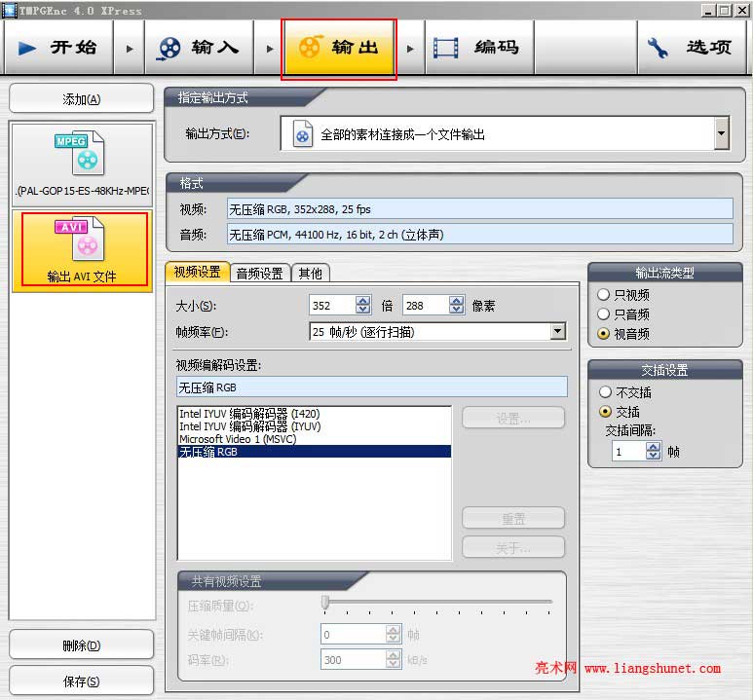Click the audio format PCM summary field

pyautogui.click(x=479, y=235)
